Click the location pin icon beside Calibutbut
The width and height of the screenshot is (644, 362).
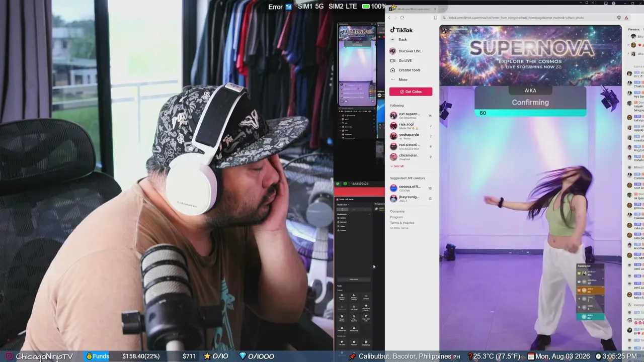point(352,356)
